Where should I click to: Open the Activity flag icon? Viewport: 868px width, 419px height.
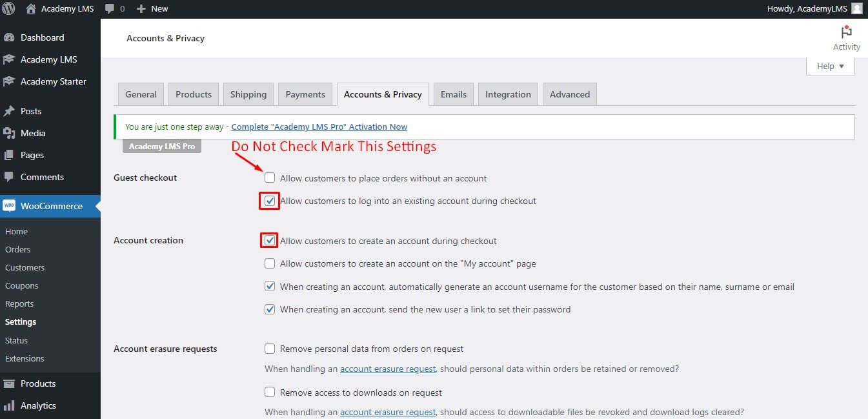click(x=847, y=32)
